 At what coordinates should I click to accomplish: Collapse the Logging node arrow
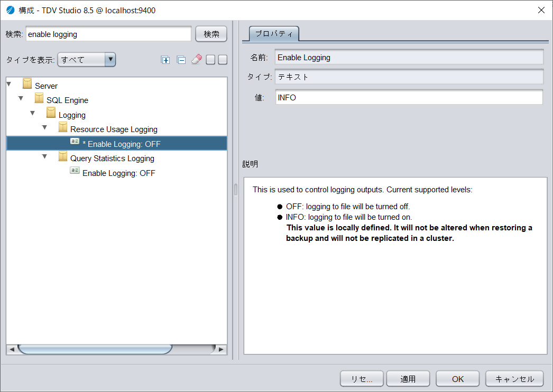click(32, 113)
